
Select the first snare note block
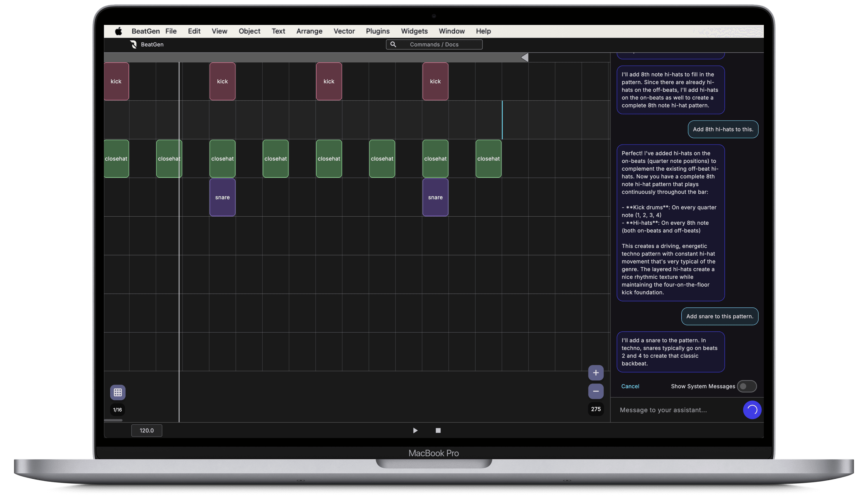point(223,197)
